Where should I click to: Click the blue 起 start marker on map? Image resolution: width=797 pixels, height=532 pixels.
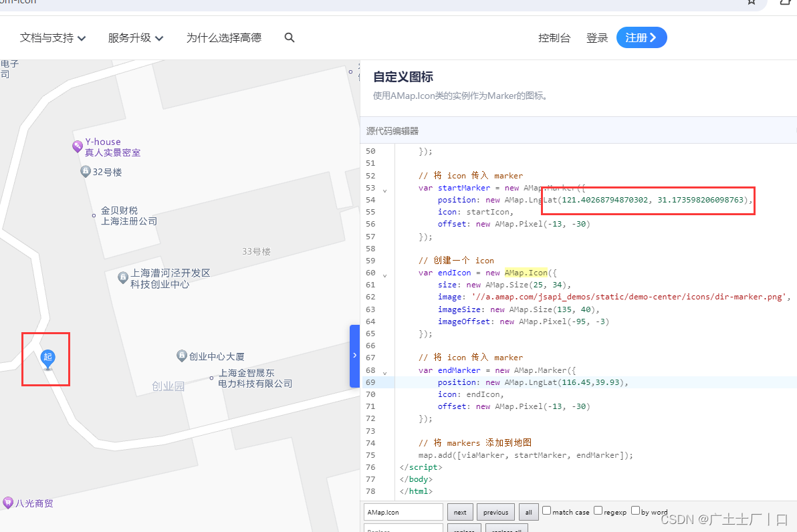pyautogui.click(x=47, y=359)
